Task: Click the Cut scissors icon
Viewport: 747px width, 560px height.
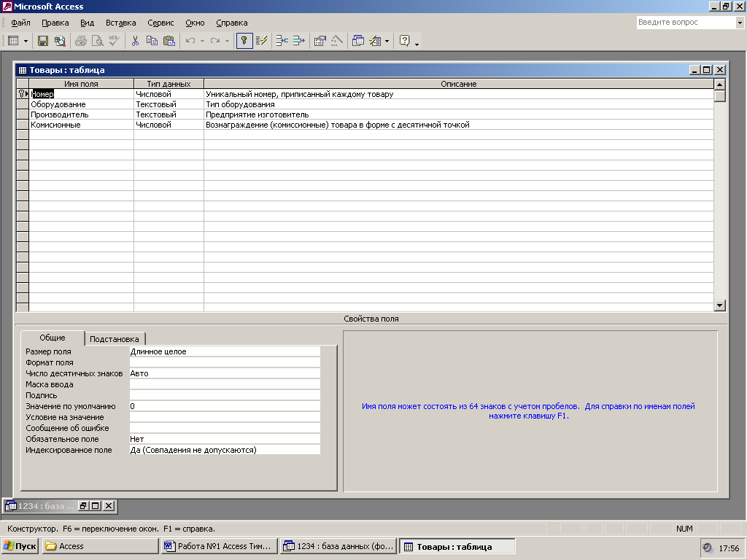Action: coord(135,41)
